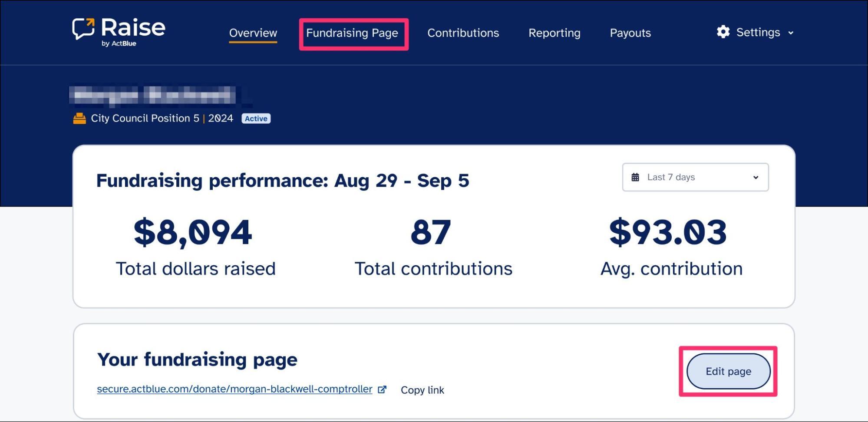Go to the Contributions tab

point(463,33)
